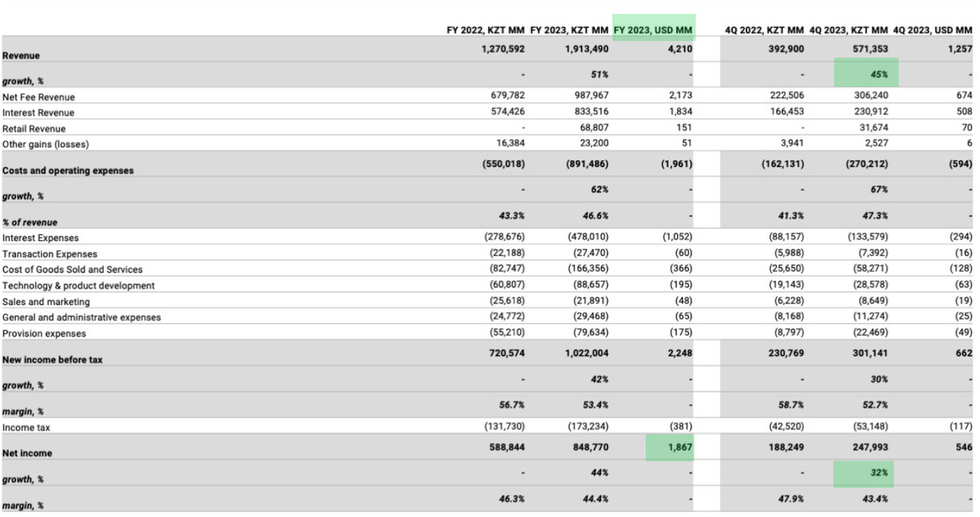Click the 'Transaction Expenses' row label
This screenshot has width=980, height=517.
click(50, 254)
